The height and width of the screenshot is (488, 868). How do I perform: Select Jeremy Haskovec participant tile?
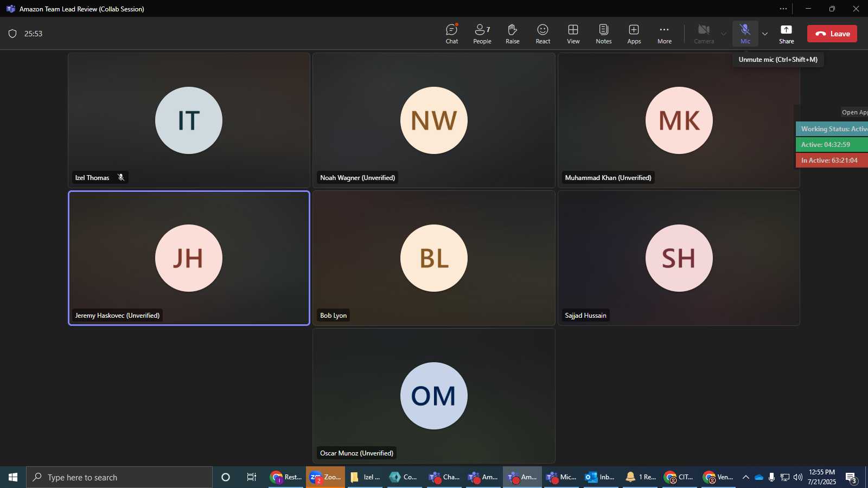189,258
